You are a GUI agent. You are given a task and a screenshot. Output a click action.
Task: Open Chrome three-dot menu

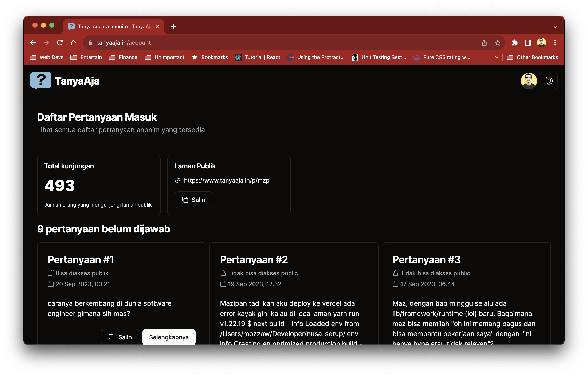coord(555,43)
